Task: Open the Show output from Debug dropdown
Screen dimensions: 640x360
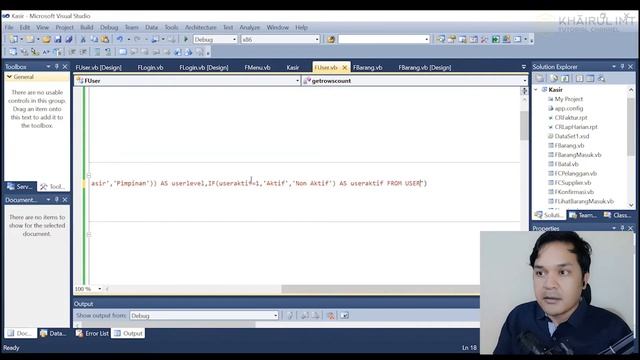Action: coord(276,316)
